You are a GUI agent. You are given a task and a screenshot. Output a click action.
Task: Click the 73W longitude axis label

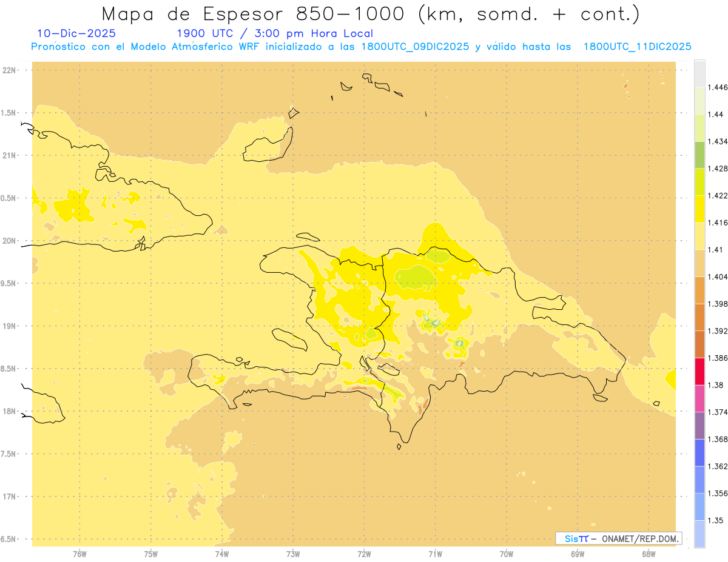click(x=293, y=554)
